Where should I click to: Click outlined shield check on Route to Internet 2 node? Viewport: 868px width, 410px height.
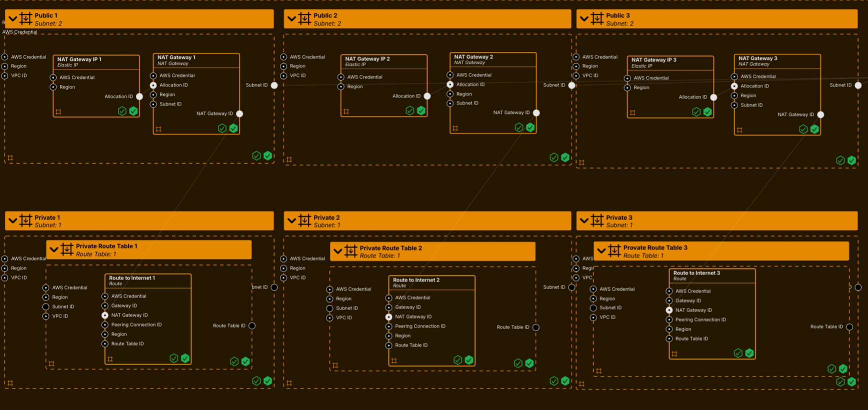point(457,360)
